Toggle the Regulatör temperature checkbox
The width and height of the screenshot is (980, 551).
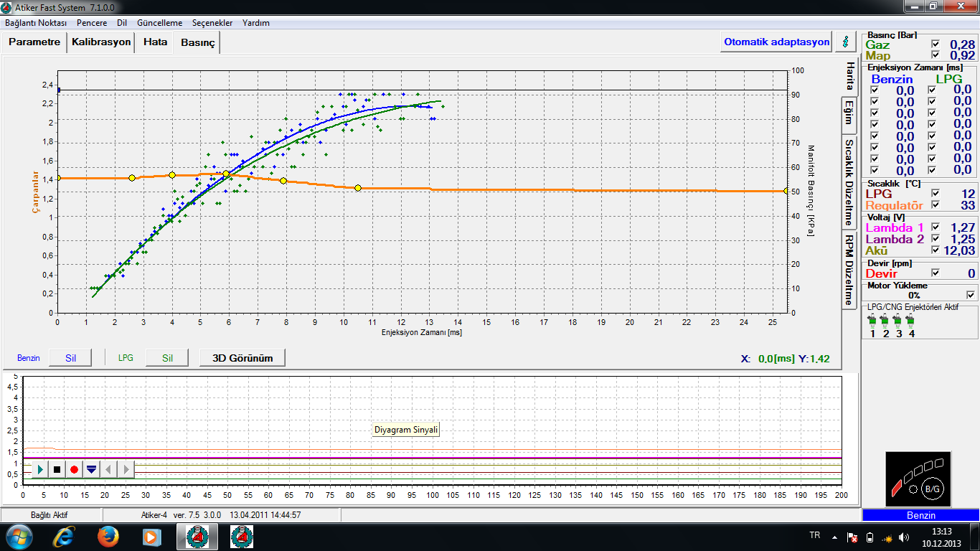pos(935,204)
